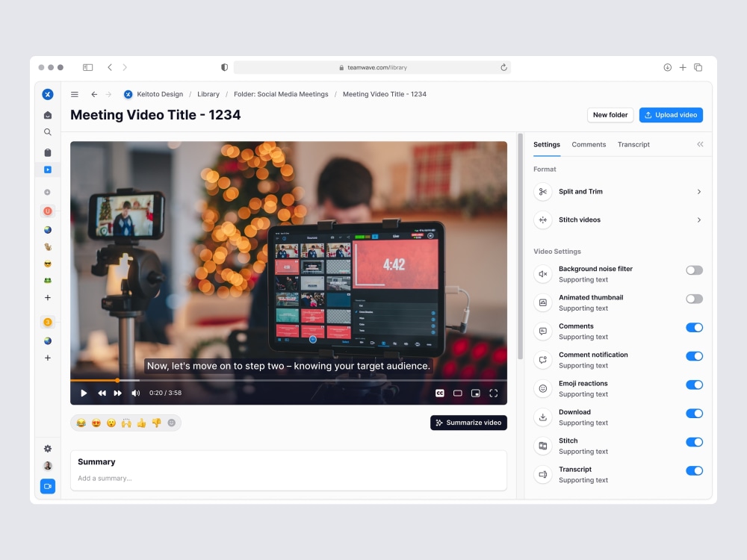Click the frog emoji workspace icon
This screenshot has height=560, width=747.
[x=48, y=281]
